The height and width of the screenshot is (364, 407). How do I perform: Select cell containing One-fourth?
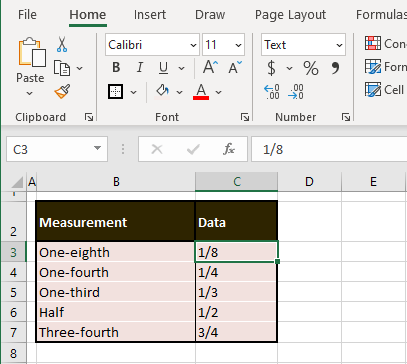tap(116, 272)
